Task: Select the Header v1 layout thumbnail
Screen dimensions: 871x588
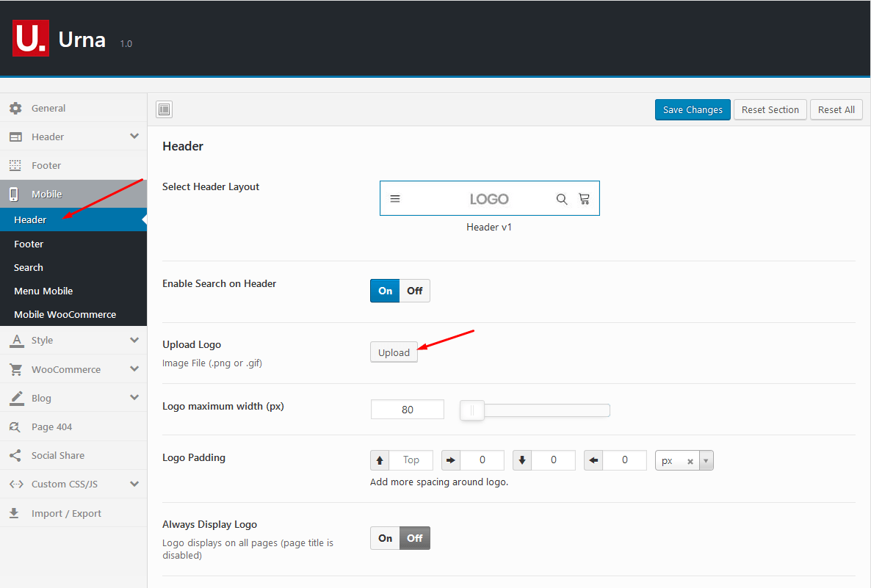Action: (x=489, y=198)
